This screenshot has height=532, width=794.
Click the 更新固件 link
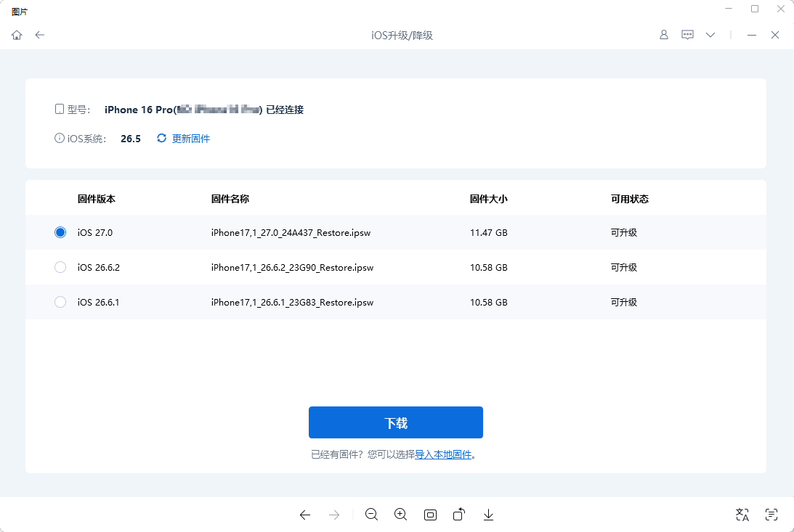tap(191, 139)
